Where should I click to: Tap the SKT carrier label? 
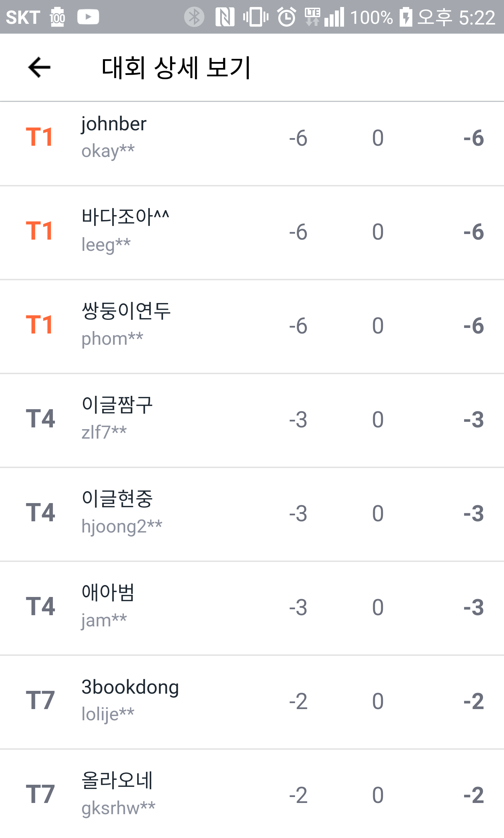23,17
